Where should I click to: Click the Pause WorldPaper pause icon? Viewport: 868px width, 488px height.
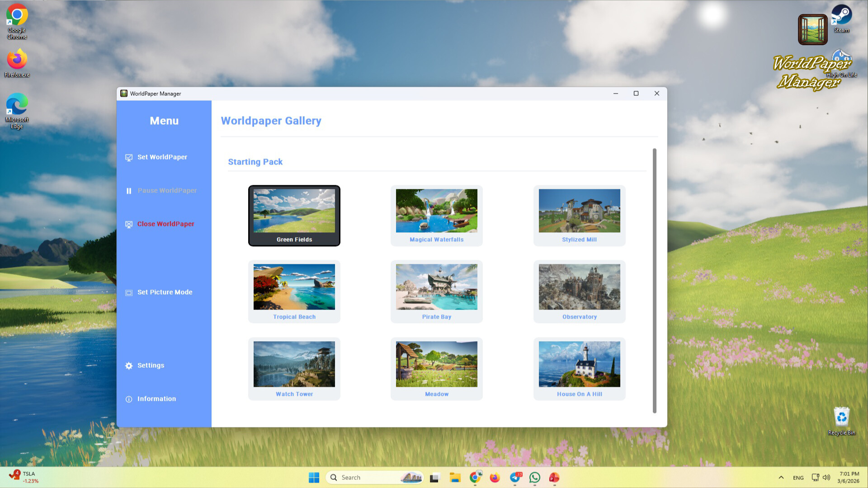tap(129, 191)
